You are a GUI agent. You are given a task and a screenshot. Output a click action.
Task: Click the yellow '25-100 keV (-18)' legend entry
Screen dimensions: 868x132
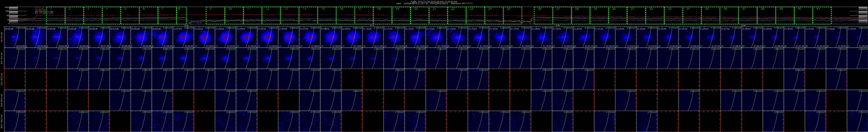(x=44, y=12)
